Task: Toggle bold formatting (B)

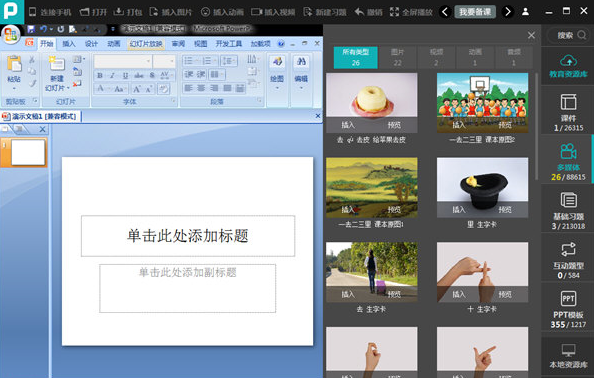Action: [x=100, y=75]
